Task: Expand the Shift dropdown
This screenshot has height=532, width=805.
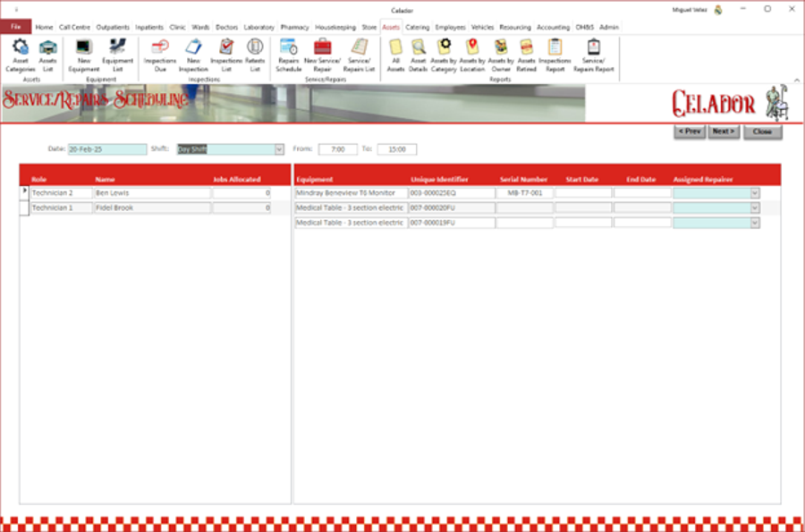Action: pos(278,149)
